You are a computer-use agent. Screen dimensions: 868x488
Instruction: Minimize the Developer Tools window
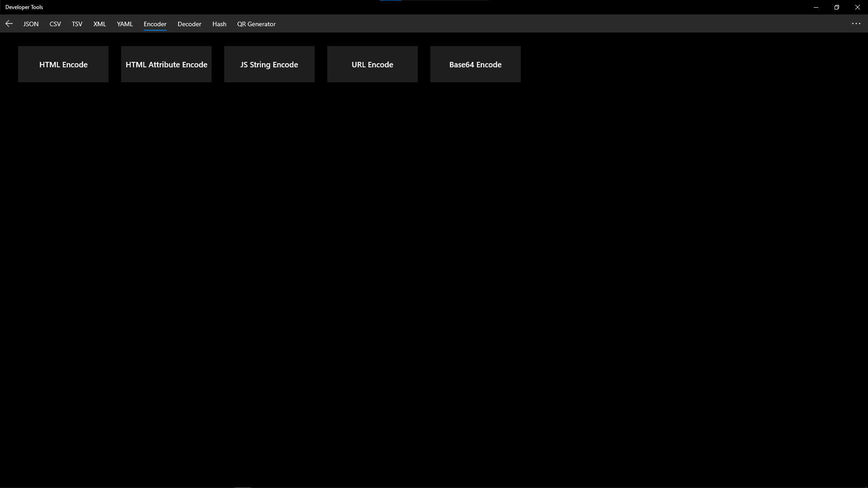pyautogui.click(x=816, y=7)
